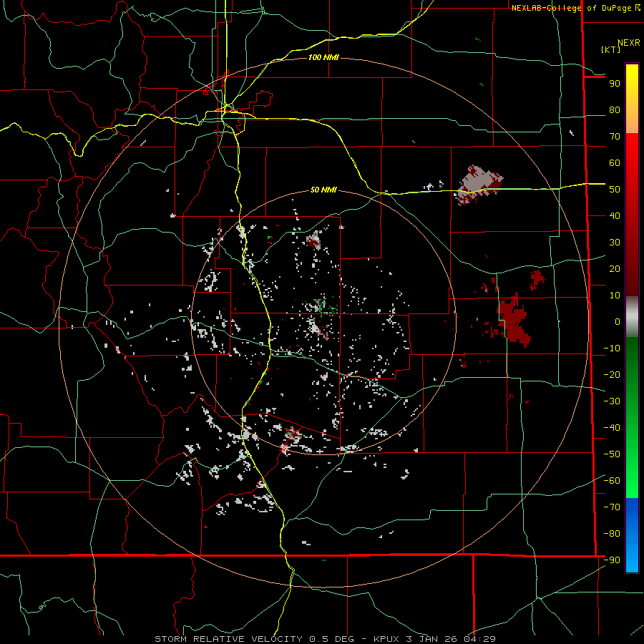The width and height of the screenshot is (644, 644).
Task: Click the 50 value on velocity scale
Action: pyautogui.click(x=615, y=190)
